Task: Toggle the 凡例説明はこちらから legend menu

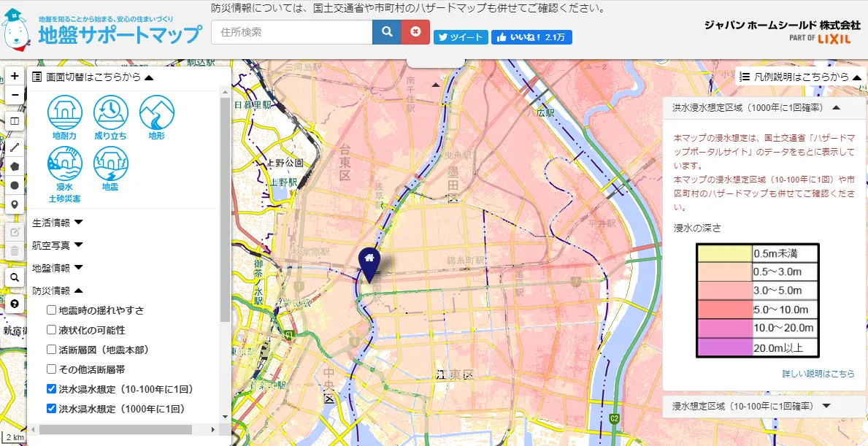Action: click(802, 77)
